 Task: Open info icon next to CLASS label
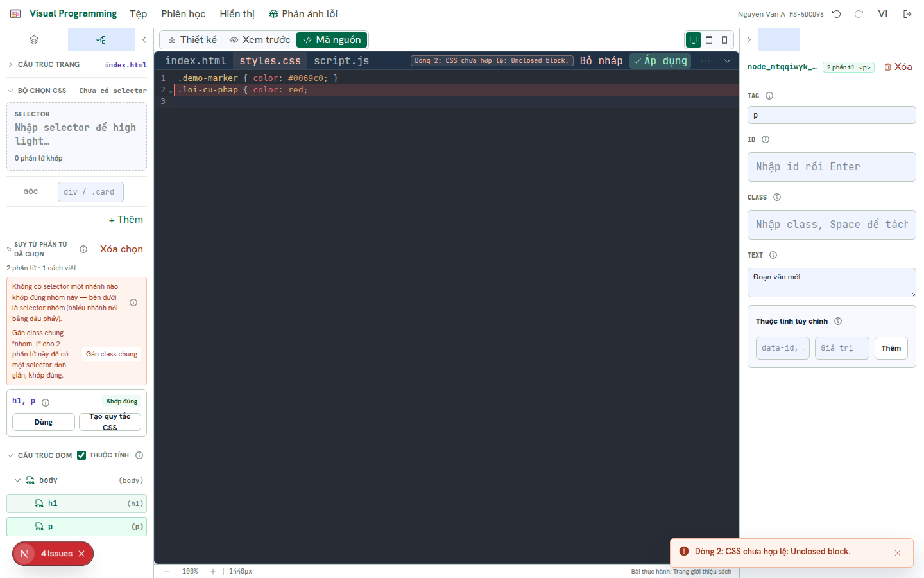[x=777, y=197]
